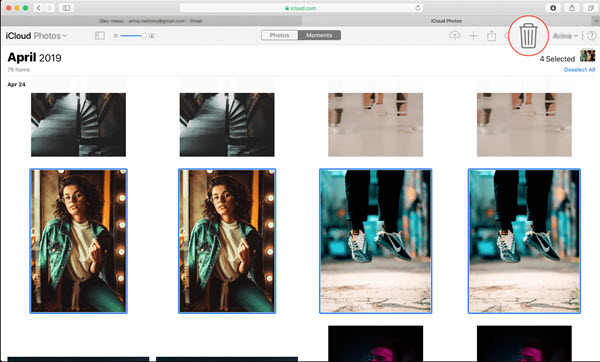The image size is (600, 362).
Task: Switch to the Photos view
Action: 279,35
